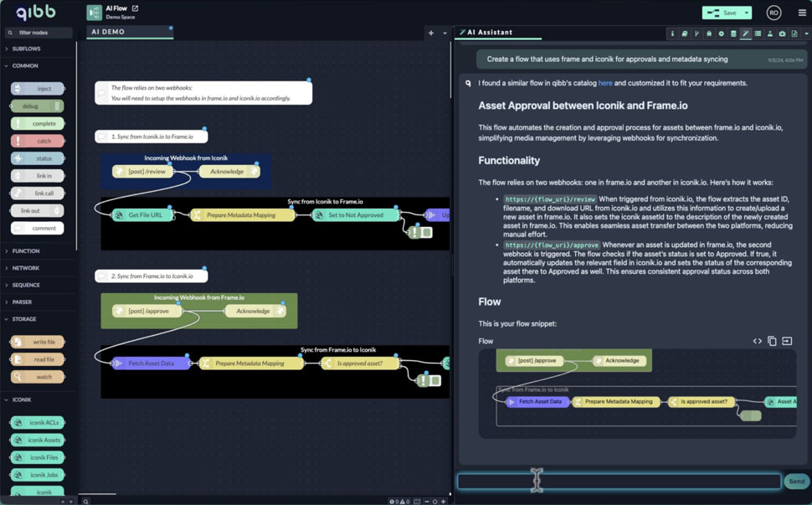Image resolution: width=812 pixels, height=505 pixels.
Task: Expand the SUBFLOWS palette category
Action: tap(25, 49)
